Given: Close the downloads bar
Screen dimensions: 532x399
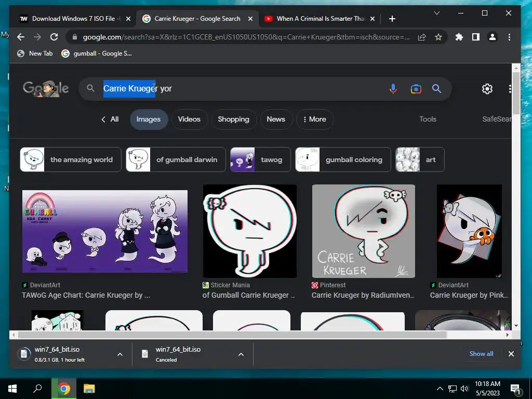Looking at the screenshot, I should 511,353.
